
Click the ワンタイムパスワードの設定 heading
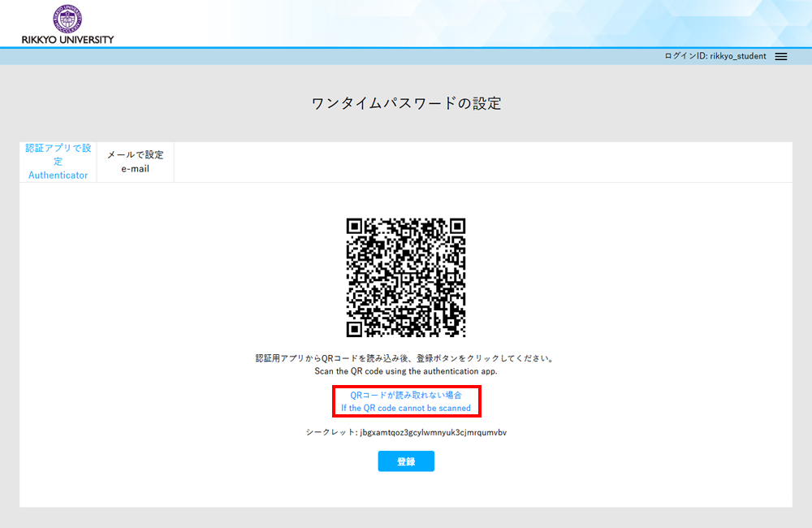[406, 103]
